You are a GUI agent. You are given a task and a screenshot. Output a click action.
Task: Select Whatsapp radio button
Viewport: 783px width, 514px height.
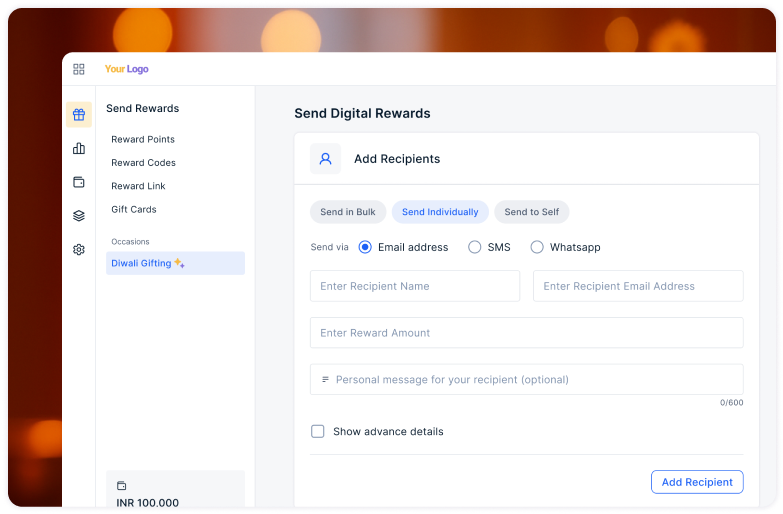pyautogui.click(x=537, y=247)
